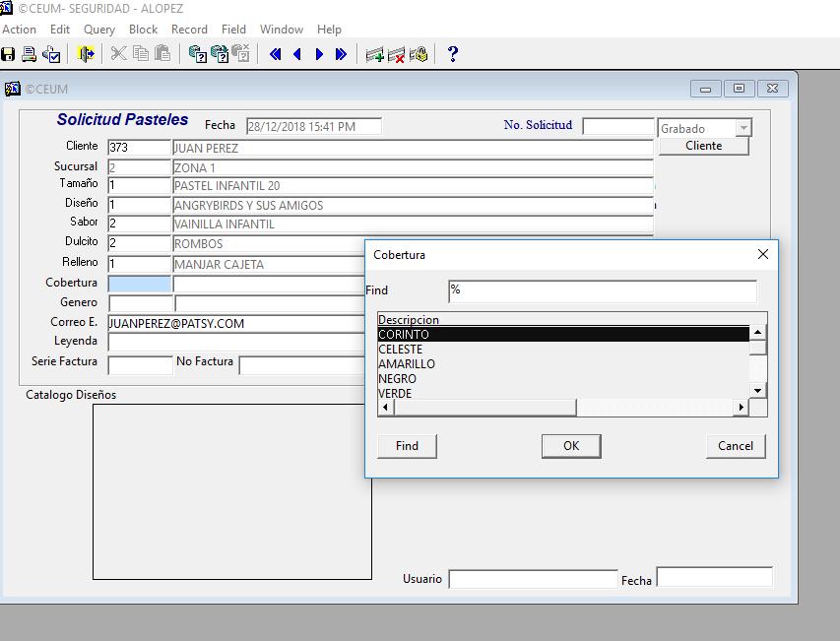Go to the next block with double-right arrow
The image size is (840, 641).
point(341,54)
